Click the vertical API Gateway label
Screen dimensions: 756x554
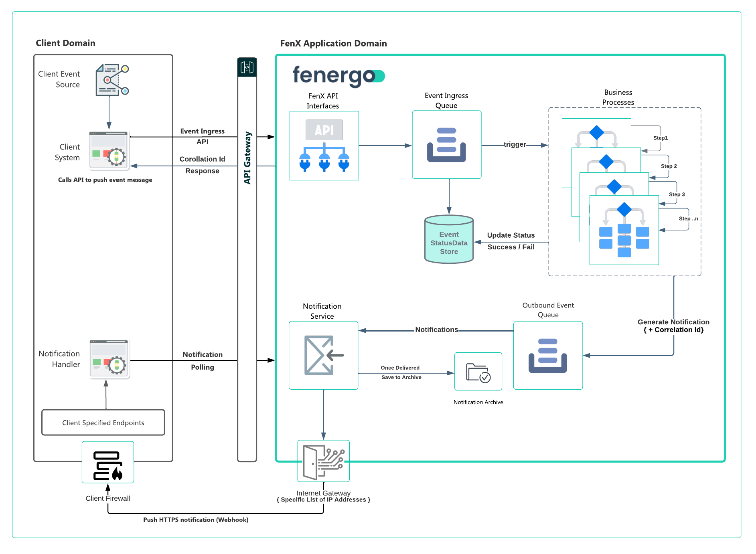247,158
